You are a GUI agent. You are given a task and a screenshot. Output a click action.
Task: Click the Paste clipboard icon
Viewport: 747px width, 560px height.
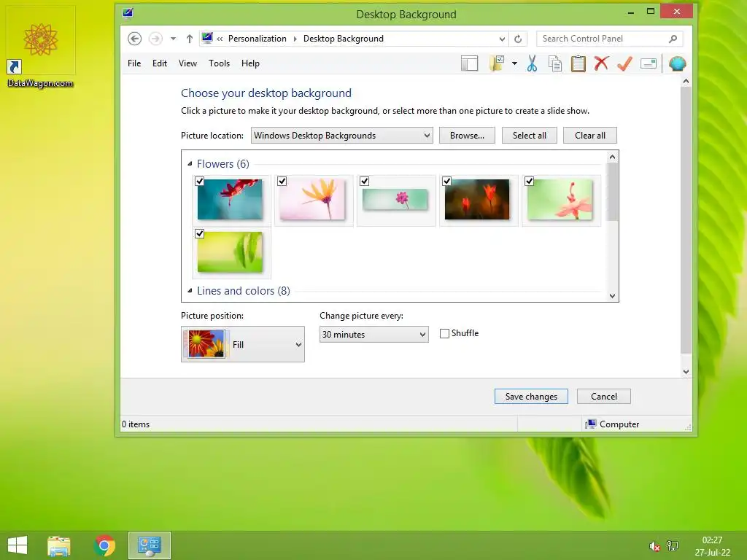578,63
